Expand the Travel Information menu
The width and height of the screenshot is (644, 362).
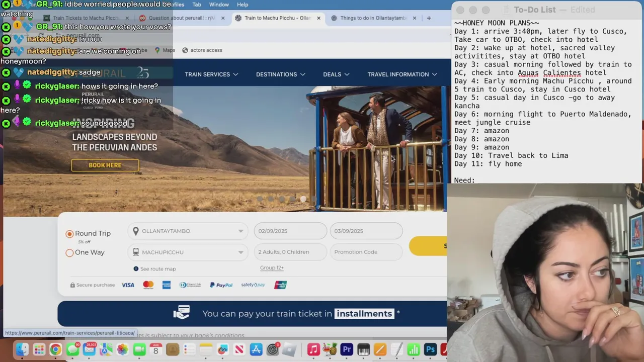pyautogui.click(x=402, y=74)
